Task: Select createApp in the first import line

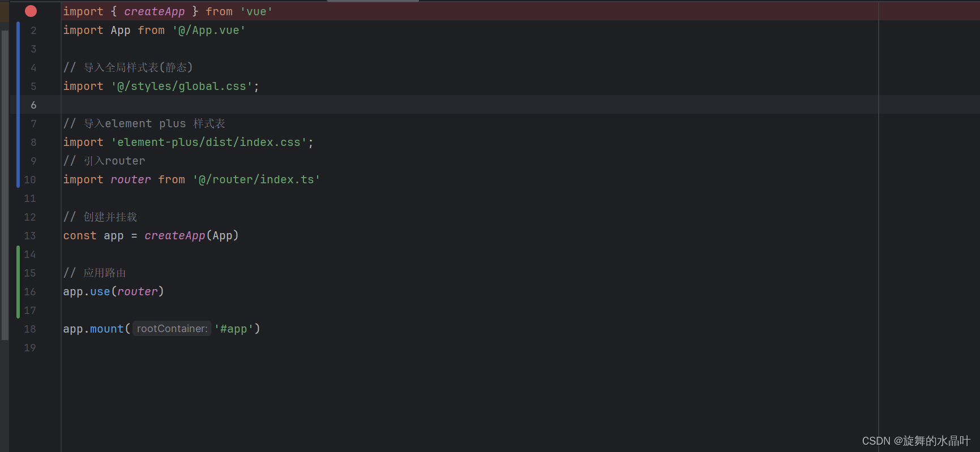Action: click(155, 11)
